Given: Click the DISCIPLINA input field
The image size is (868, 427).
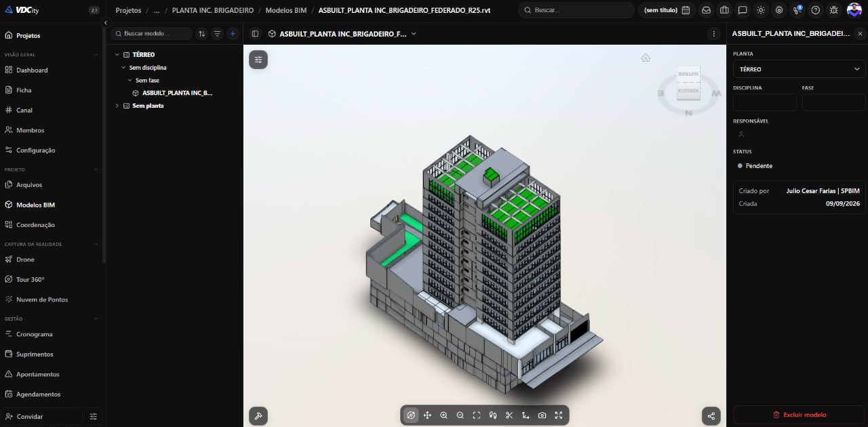Looking at the screenshot, I should point(764,102).
